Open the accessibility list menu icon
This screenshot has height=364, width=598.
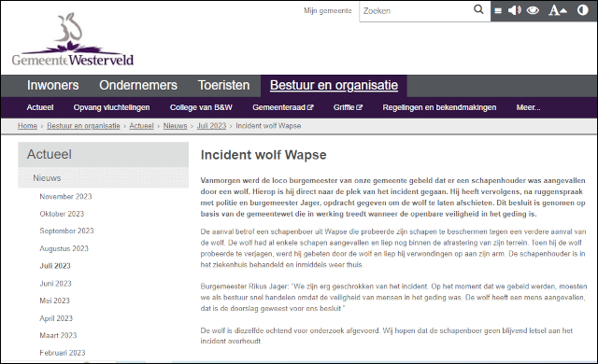click(x=498, y=10)
